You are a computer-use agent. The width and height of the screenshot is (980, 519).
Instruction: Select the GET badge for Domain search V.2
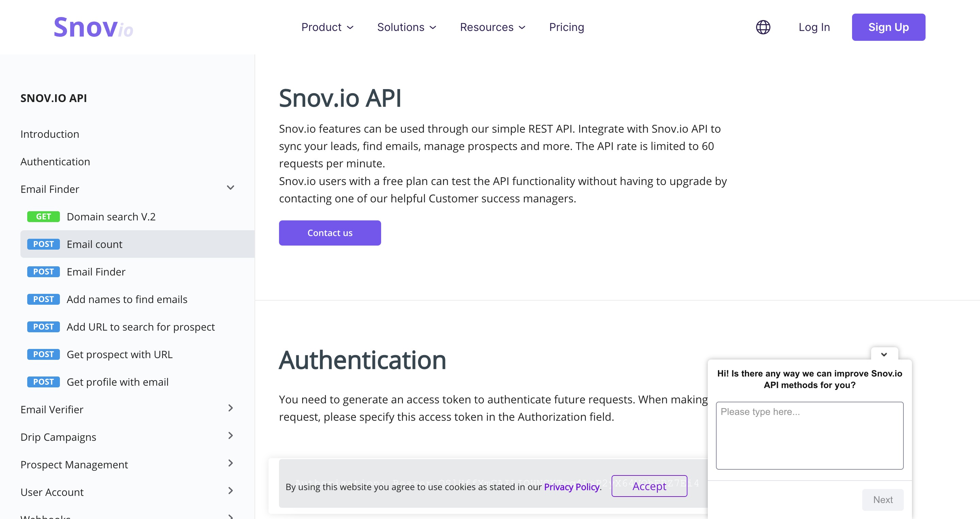43,217
